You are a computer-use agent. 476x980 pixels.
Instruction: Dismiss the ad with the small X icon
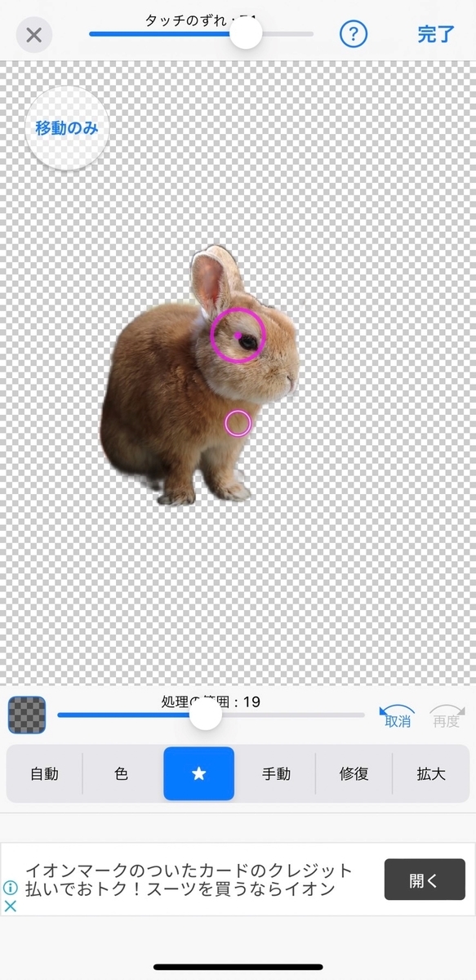(10, 906)
